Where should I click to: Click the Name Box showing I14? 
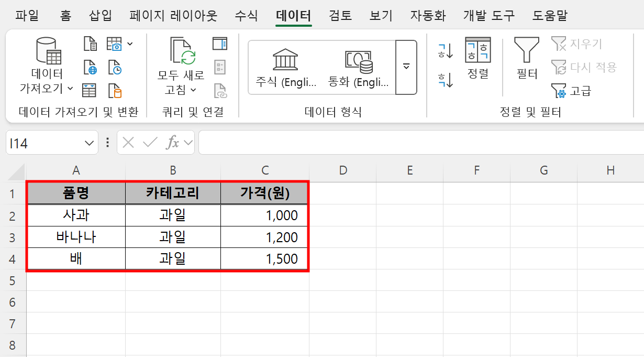point(46,143)
